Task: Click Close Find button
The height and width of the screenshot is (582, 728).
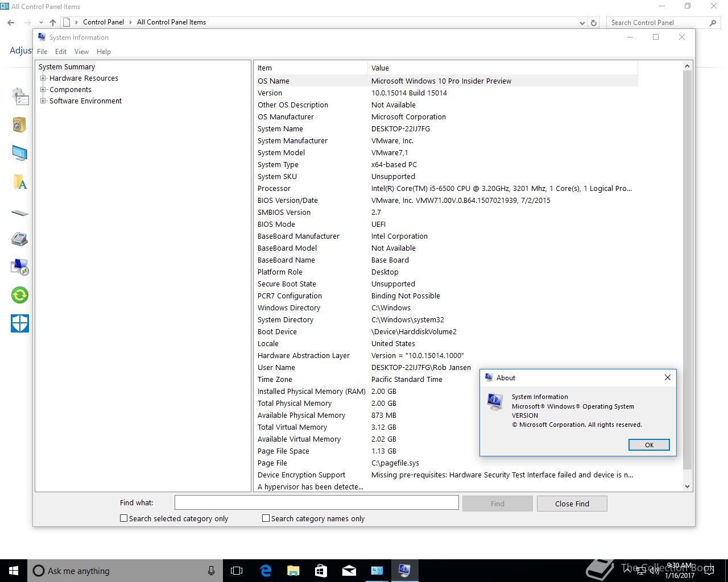Action: (572, 504)
